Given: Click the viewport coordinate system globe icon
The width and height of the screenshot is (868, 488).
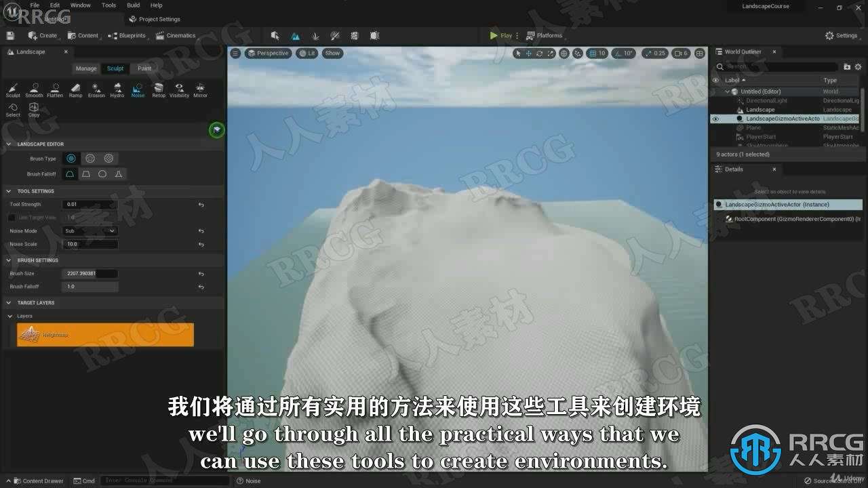Looking at the screenshot, I should tap(564, 53).
